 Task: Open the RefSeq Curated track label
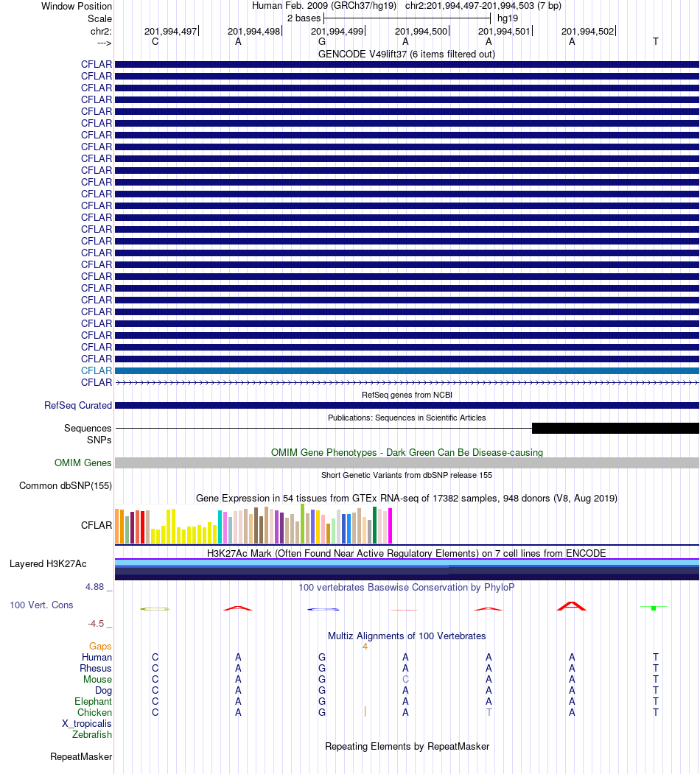point(78,405)
